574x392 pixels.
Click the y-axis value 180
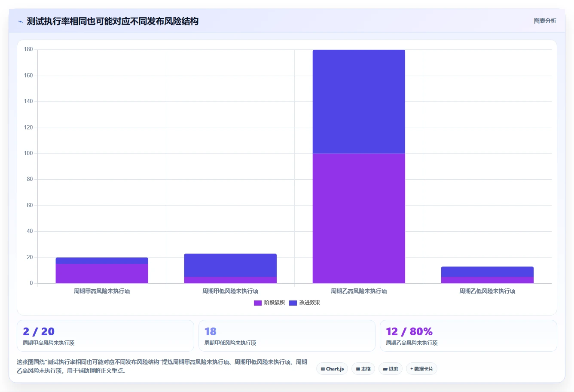tap(28, 49)
